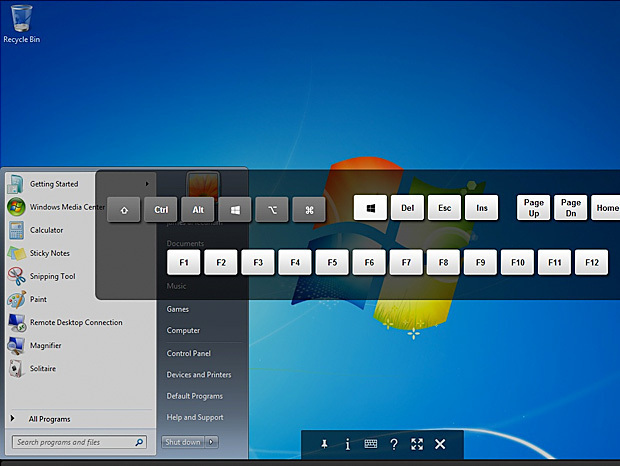Toggle the Alt modifier key

(198, 210)
